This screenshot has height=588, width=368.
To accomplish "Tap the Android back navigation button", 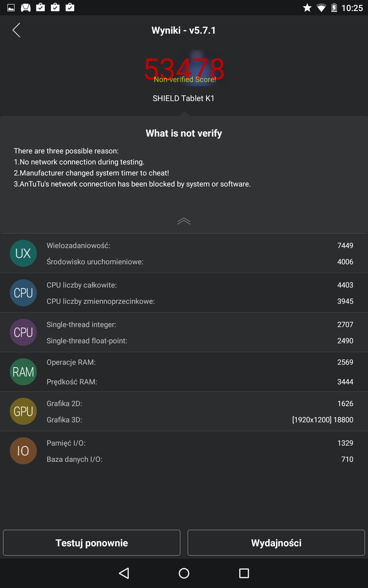I will coord(124,573).
